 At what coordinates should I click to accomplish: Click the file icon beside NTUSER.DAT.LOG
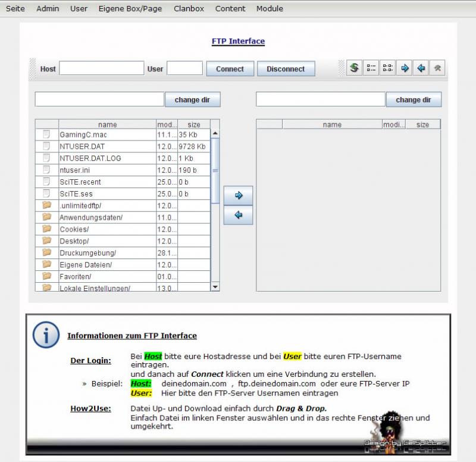46,158
